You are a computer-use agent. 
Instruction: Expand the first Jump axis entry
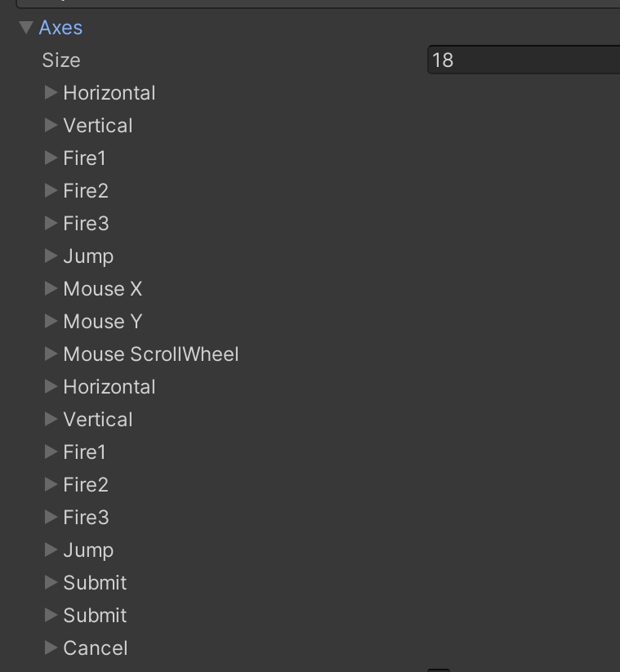51,256
